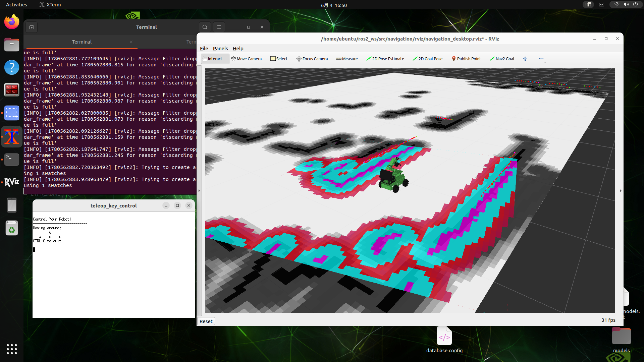Image resolution: width=644 pixels, height=362 pixels.
Task: Open the File menu in RViz
Action: coord(204,49)
